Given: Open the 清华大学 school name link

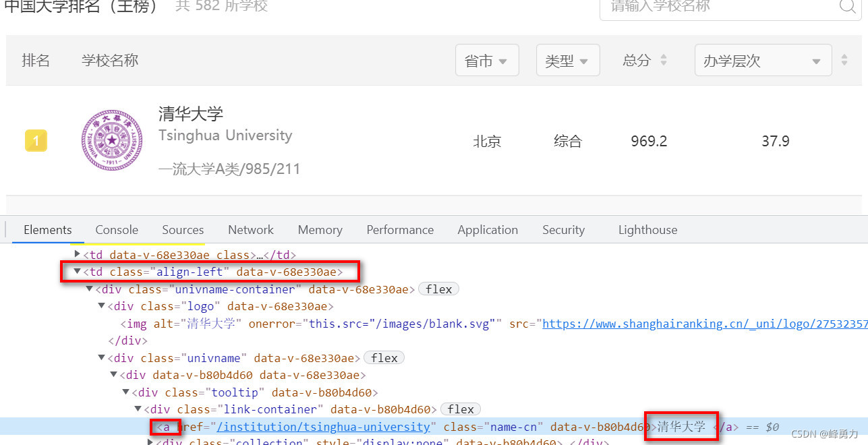Looking at the screenshot, I should pyautogui.click(x=191, y=113).
